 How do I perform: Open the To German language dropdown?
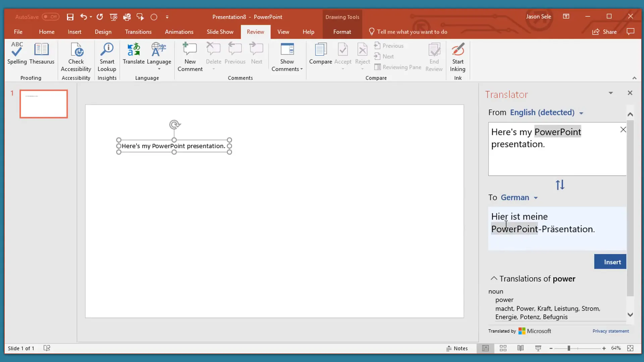coord(535,198)
